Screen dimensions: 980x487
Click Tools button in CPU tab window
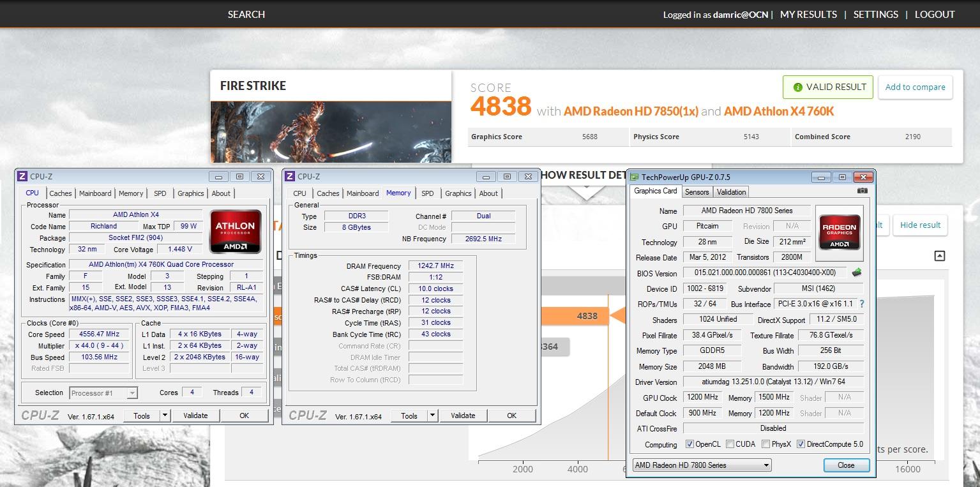142,416
